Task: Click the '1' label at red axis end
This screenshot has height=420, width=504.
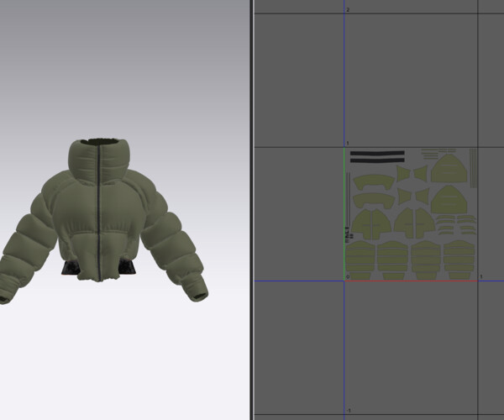Action: pyautogui.click(x=480, y=276)
